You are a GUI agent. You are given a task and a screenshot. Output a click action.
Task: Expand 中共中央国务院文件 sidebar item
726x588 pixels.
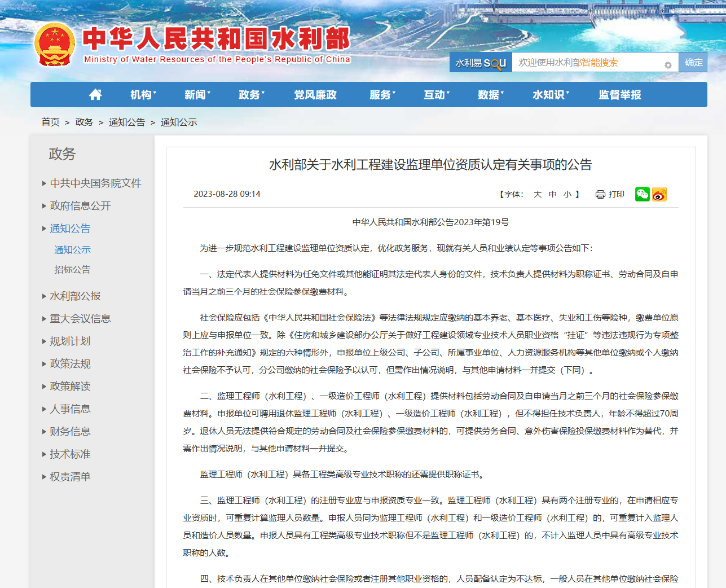[95, 183]
